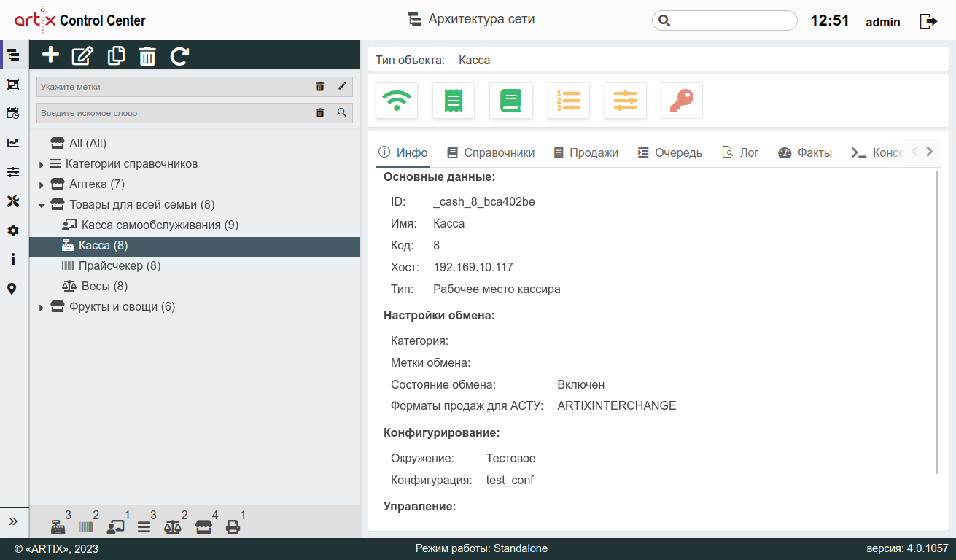This screenshot has height=560, width=956.
Task: Click the red key icon
Action: (x=682, y=101)
